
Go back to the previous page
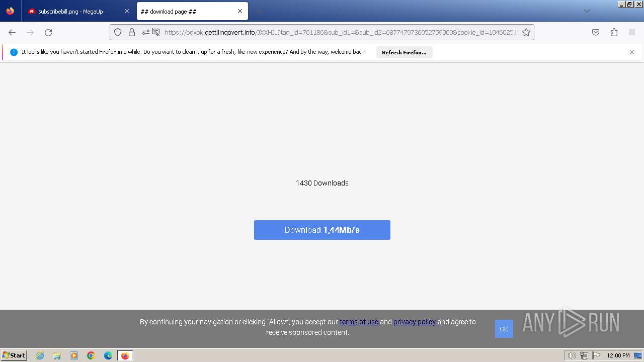(12, 32)
